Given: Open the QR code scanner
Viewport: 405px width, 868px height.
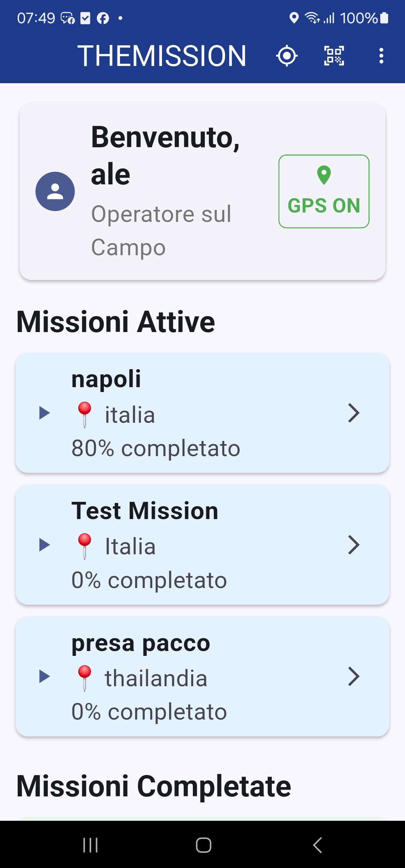Looking at the screenshot, I should pyautogui.click(x=334, y=55).
